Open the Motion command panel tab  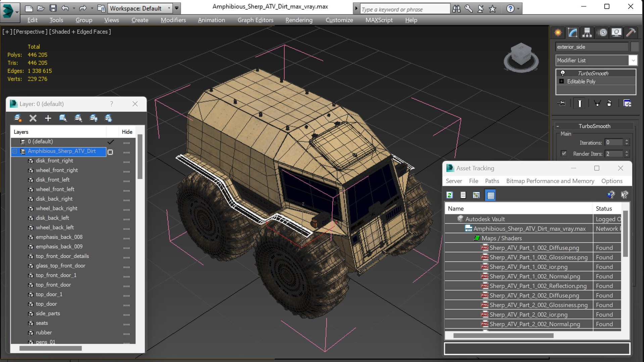[603, 33]
